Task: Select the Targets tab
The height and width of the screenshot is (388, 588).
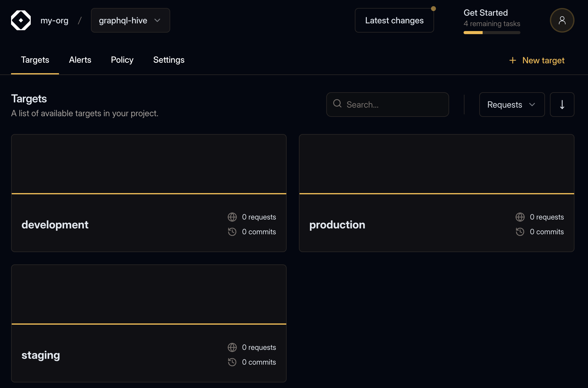Action: [x=35, y=60]
